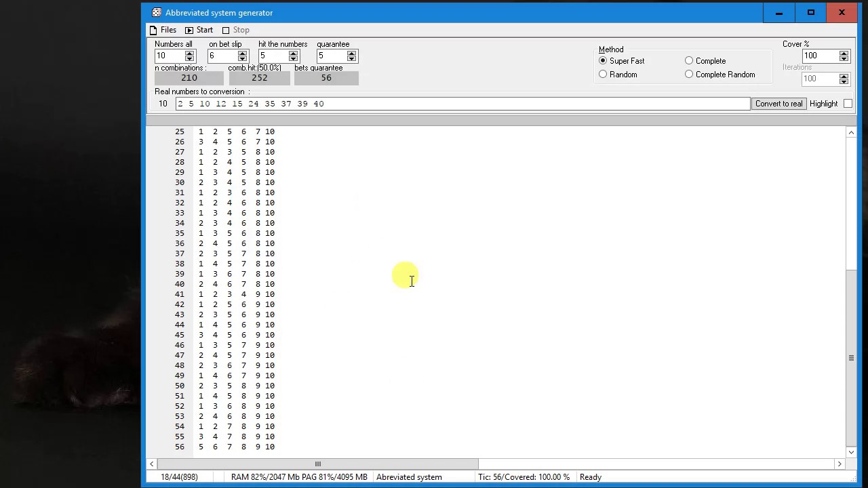Click the bets quarantee value 56
This screenshot has width=868, height=488.
tap(326, 78)
